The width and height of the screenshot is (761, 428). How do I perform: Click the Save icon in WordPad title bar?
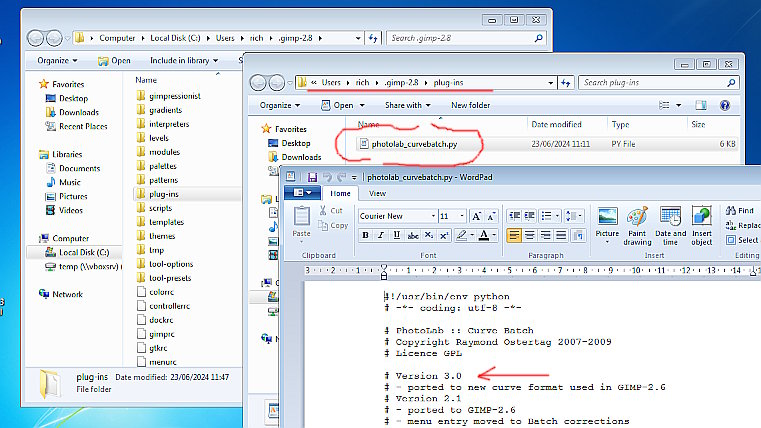pos(312,177)
